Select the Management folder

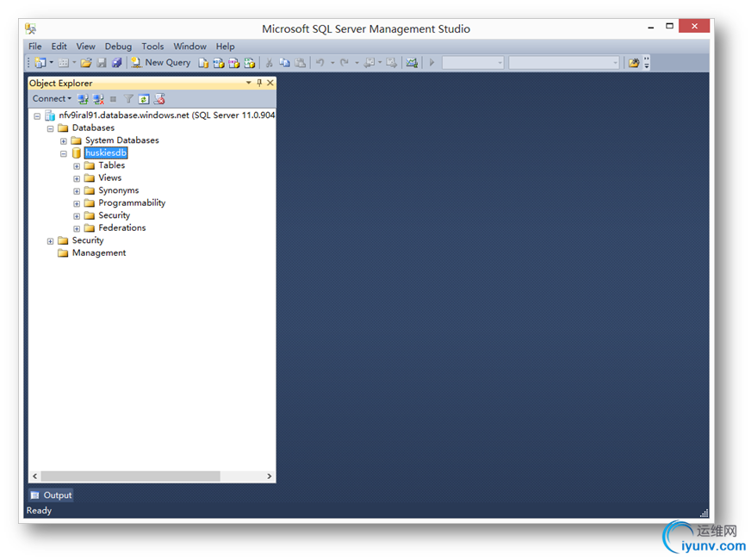click(99, 253)
